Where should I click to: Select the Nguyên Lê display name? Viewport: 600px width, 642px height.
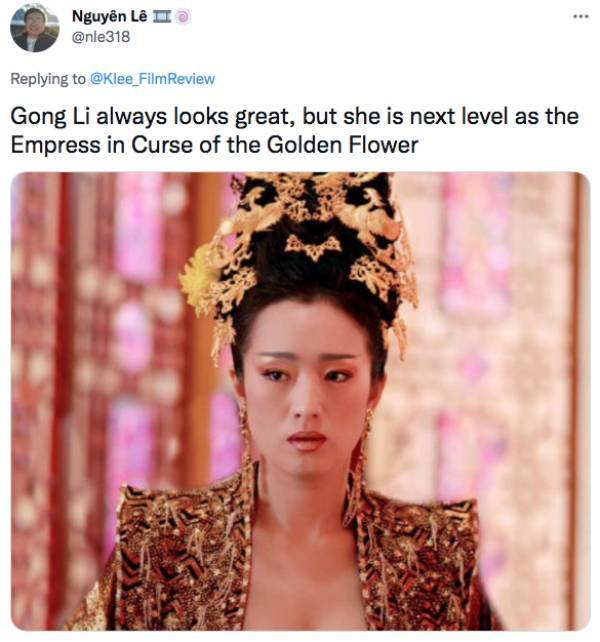coord(109,16)
